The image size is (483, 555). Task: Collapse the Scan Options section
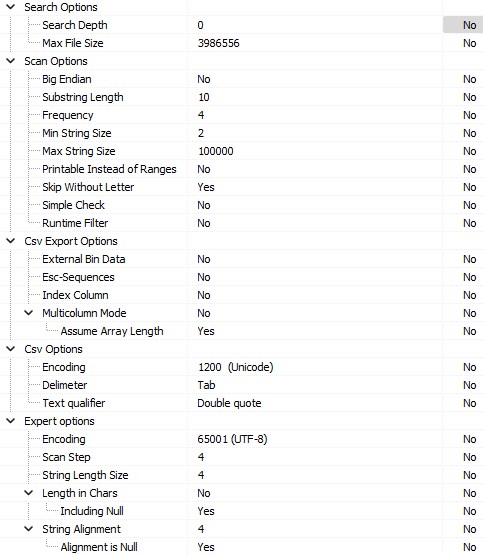click(11, 61)
